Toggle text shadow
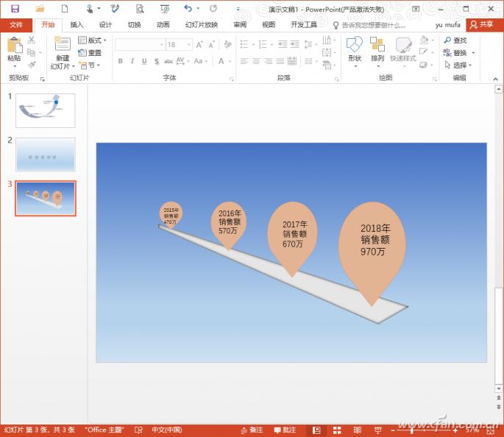 tap(157, 61)
